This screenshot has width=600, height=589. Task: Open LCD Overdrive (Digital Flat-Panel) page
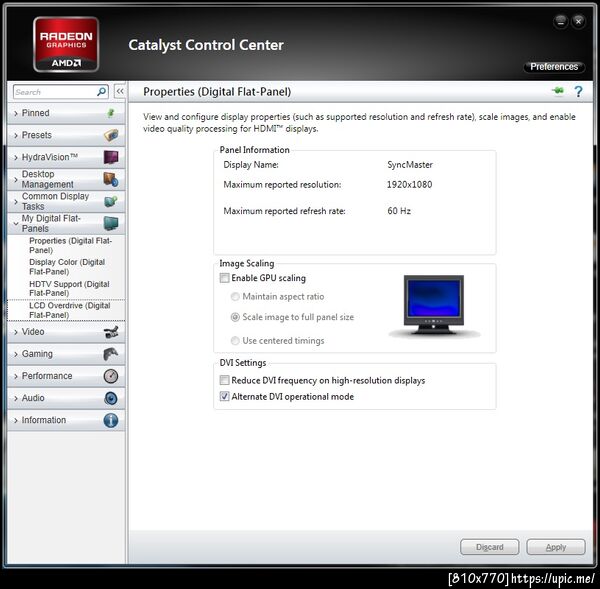coord(70,310)
